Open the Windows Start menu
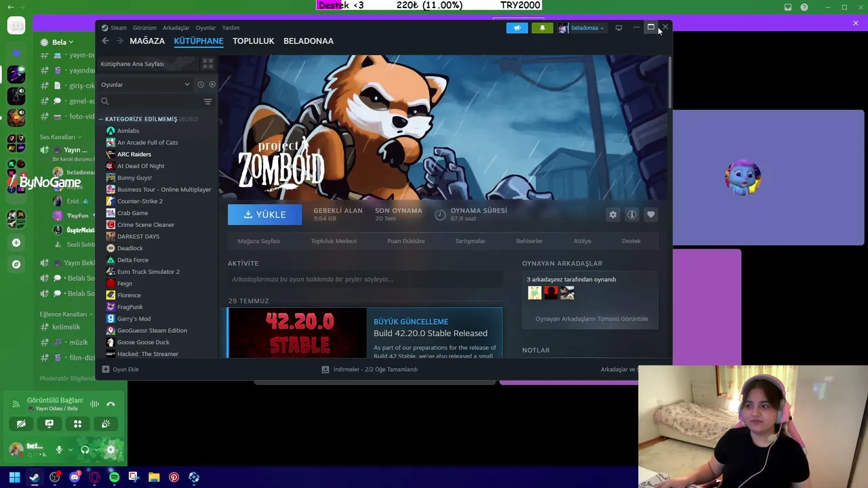Image resolution: width=868 pixels, height=488 pixels. (x=14, y=478)
